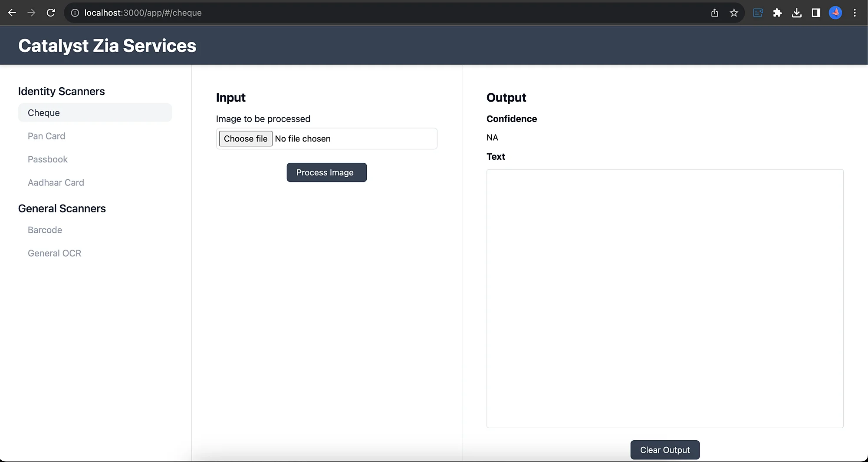This screenshot has height=462, width=868.
Task: Click the Output heading
Action: coord(506,98)
